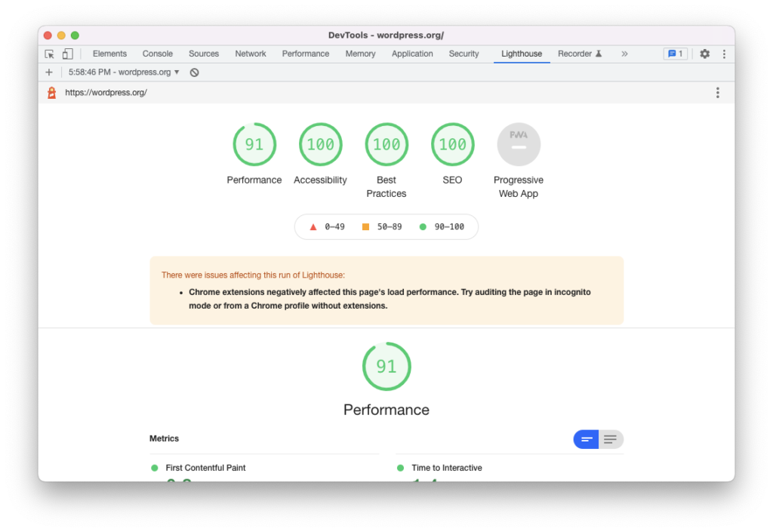773x532 pixels.
Task: Open the Lighthouse report tools menu
Action: (717, 93)
